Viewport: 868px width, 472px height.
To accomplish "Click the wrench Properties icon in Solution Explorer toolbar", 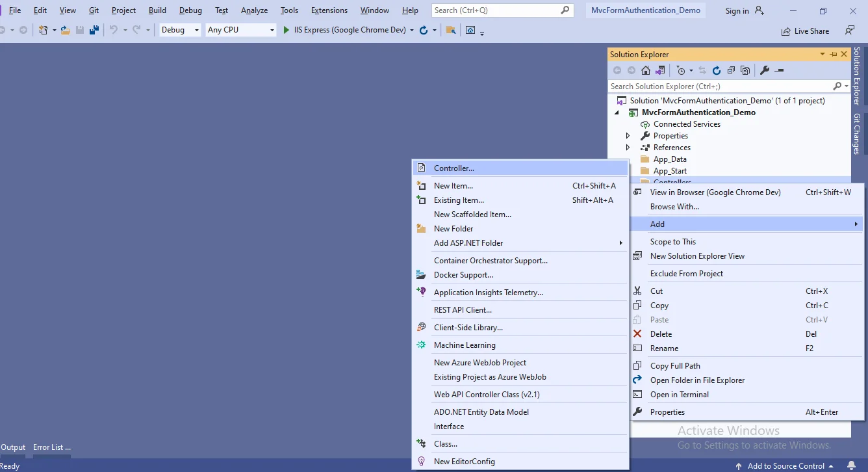I will coord(765,70).
